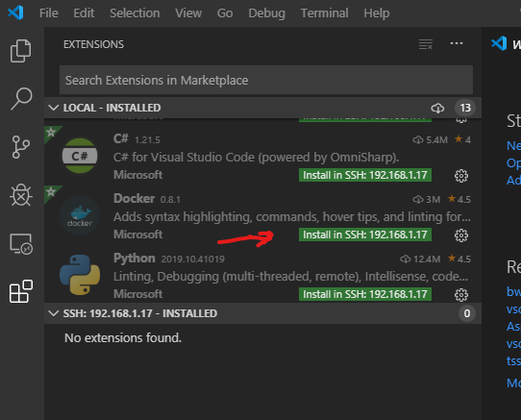Open the Edit menu
Image resolution: width=521 pixels, height=420 pixels.
84,13
